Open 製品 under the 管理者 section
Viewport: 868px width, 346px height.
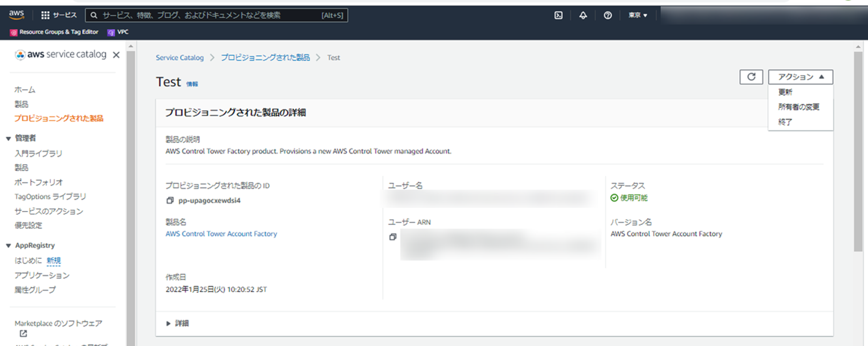(21, 168)
